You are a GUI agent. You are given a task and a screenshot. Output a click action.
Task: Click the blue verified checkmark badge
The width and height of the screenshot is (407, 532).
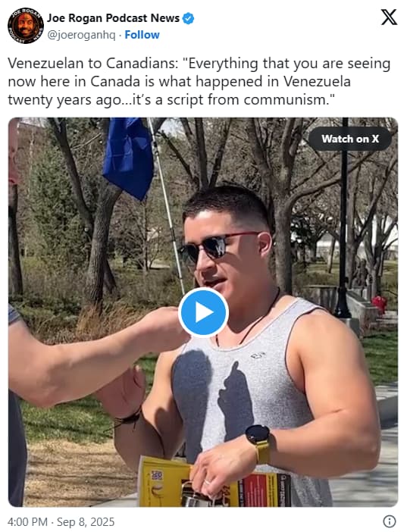click(189, 18)
